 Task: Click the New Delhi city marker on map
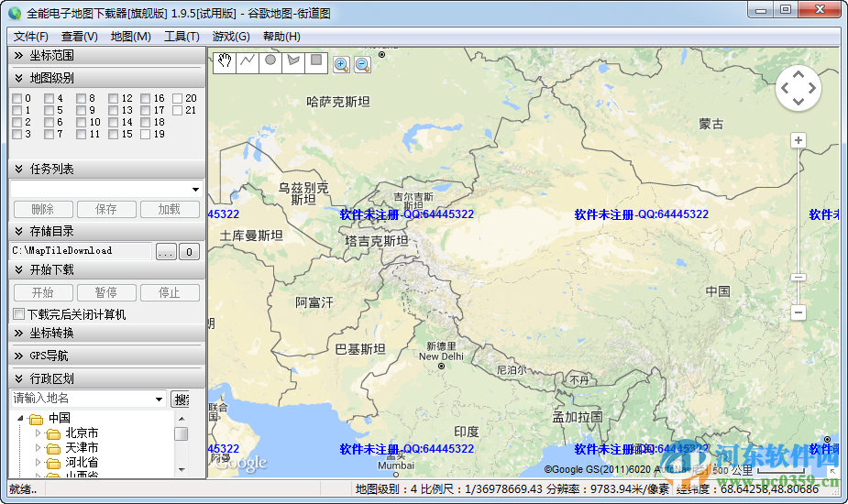441,367
